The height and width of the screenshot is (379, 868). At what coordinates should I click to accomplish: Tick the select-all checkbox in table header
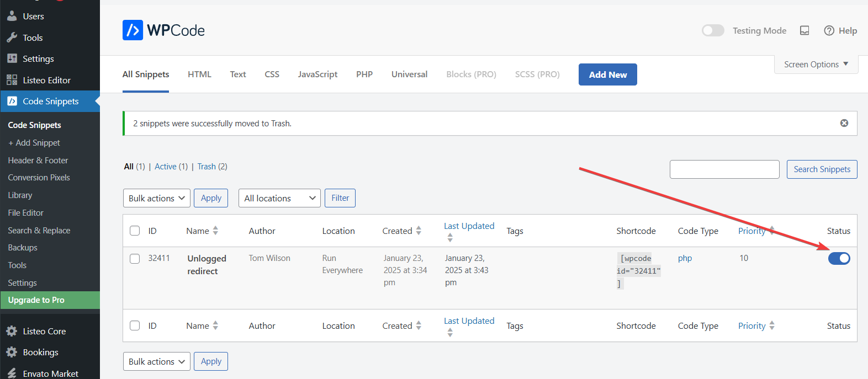tap(135, 231)
